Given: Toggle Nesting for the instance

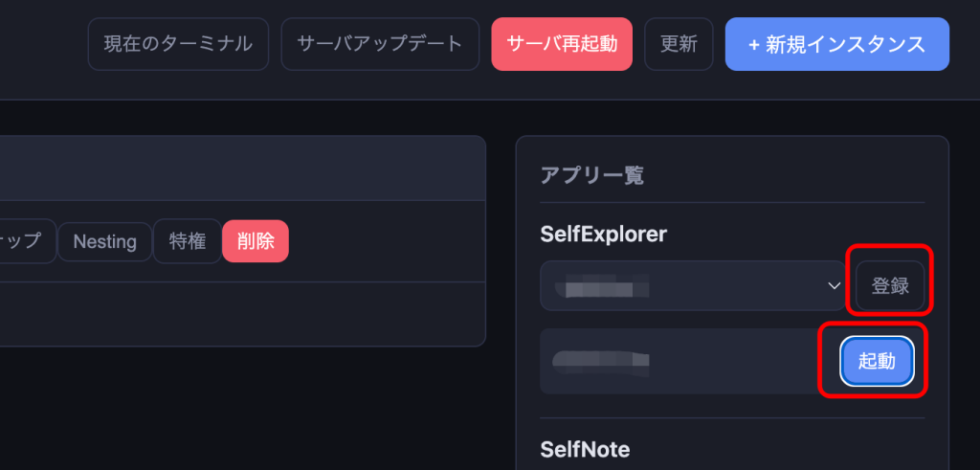Looking at the screenshot, I should point(105,241).
